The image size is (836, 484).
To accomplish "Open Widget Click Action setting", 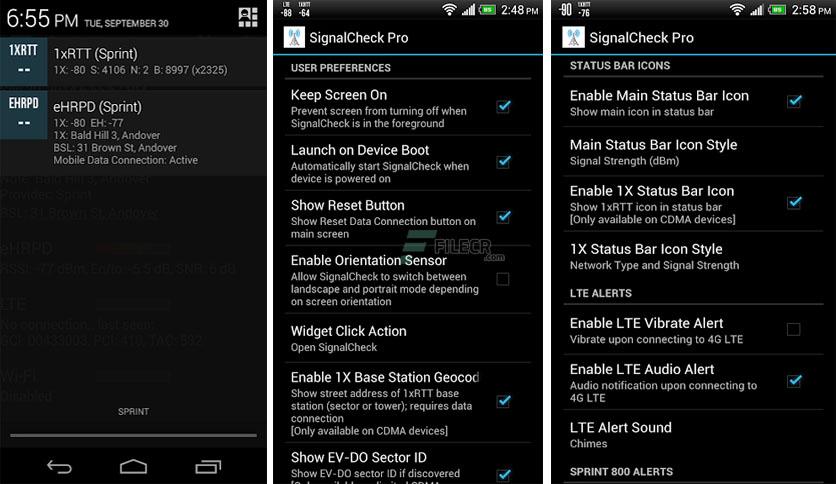I will (x=408, y=338).
